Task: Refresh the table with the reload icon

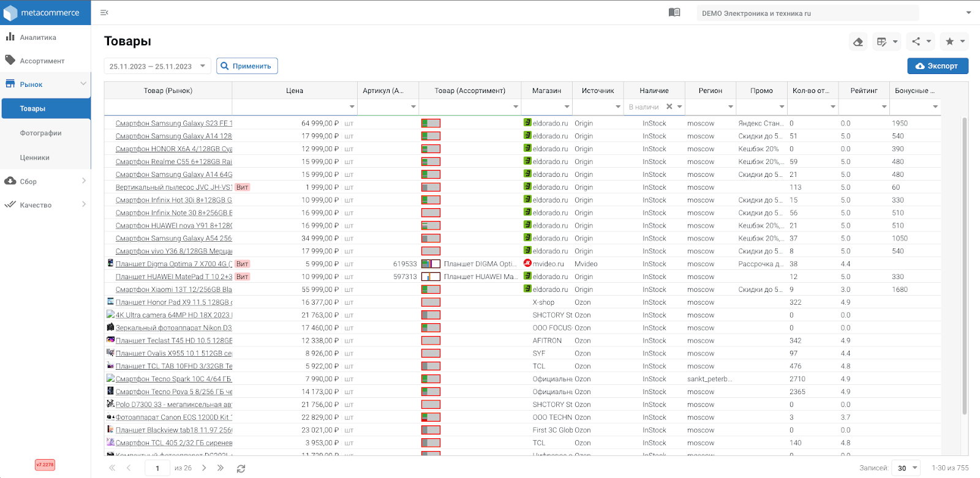Action: 241,468
